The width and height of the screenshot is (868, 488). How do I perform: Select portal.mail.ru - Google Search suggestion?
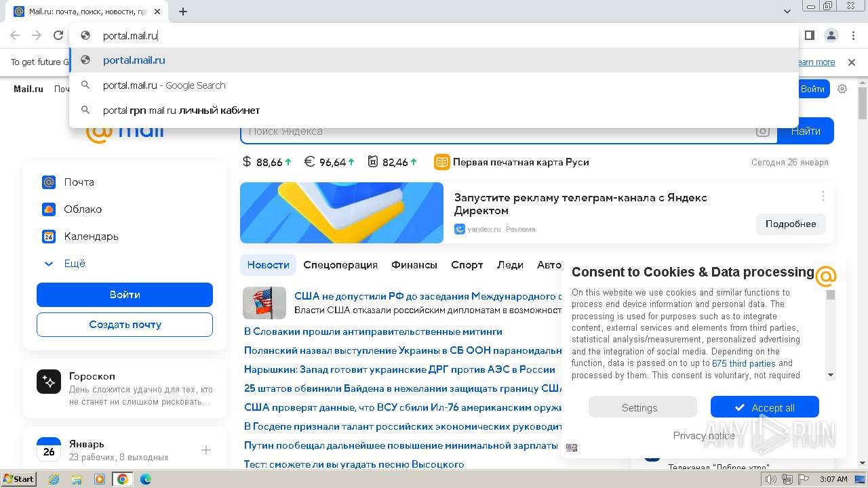click(x=434, y=85)
